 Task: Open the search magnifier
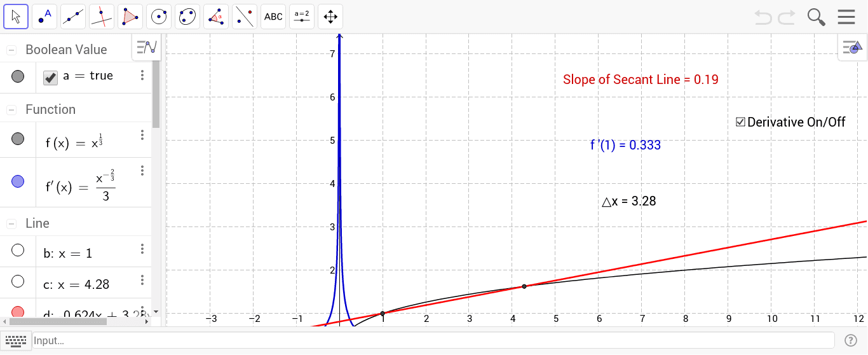pos(816,17)
